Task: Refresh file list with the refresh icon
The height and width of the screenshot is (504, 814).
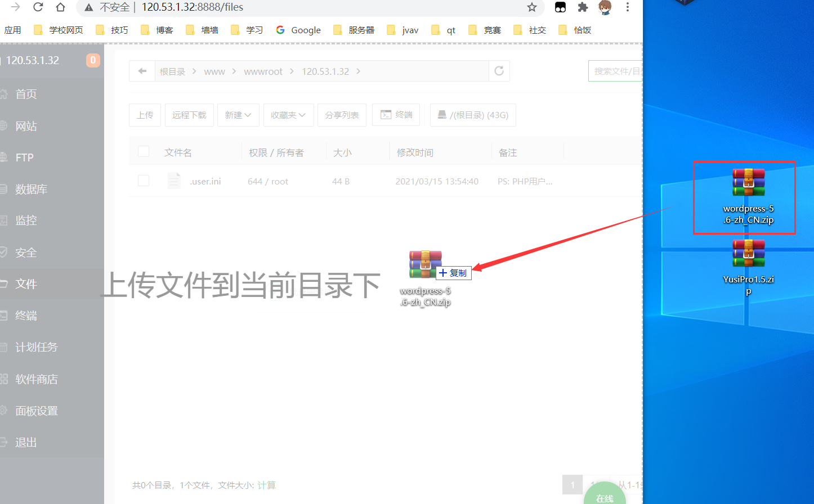Action: click(499, 70)
